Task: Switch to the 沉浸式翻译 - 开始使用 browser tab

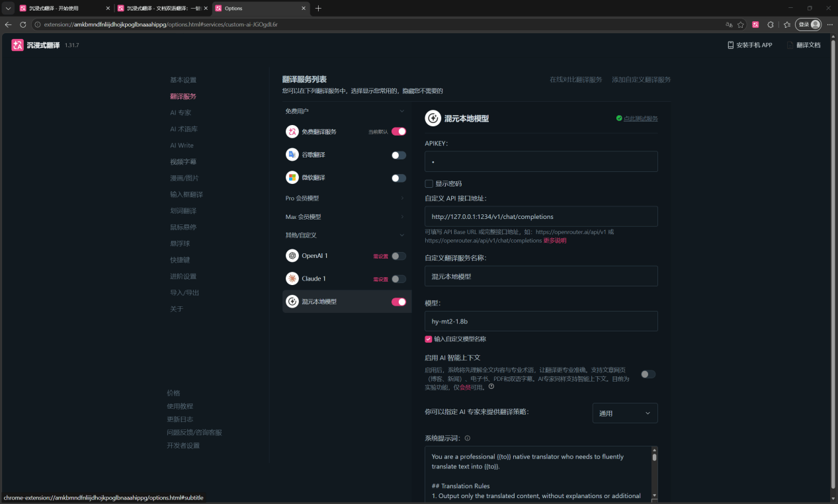Action: click(x=63, y=9)
